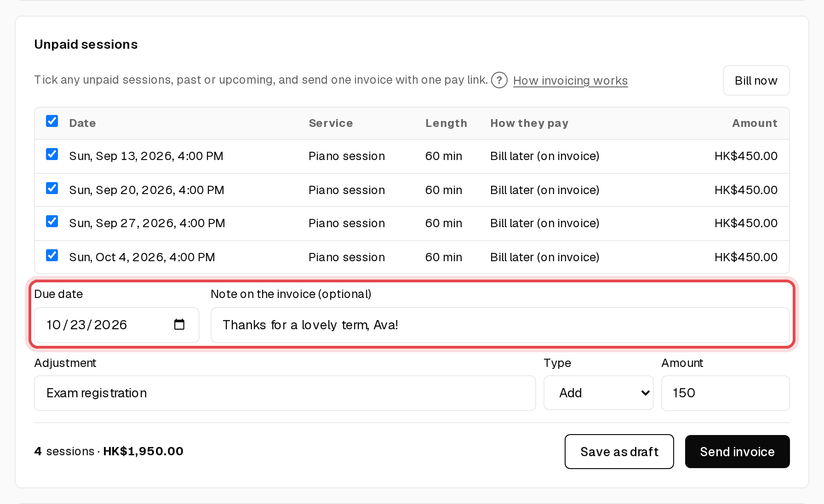Untick the Sep 13, 2026 session checkbox
824x504 pixels.
pyautogui.click(x=52, y=154)
